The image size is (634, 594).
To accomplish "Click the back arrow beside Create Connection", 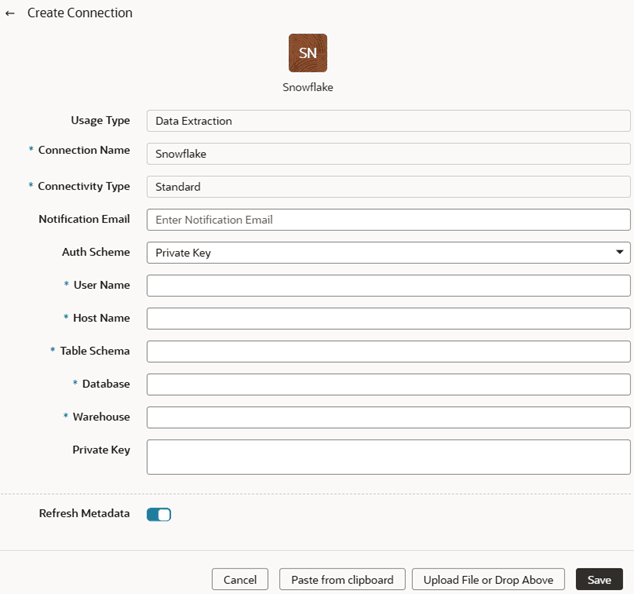I will point(11,14).
